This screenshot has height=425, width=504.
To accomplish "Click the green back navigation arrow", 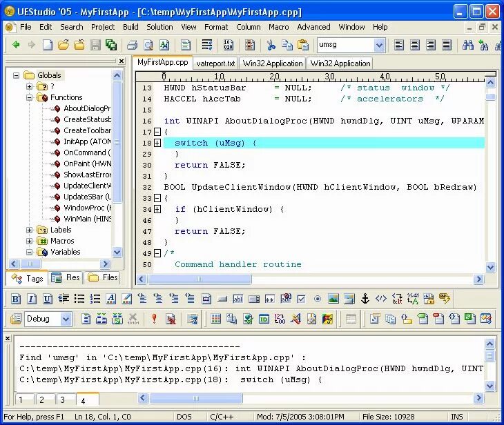I will (16, 45).
